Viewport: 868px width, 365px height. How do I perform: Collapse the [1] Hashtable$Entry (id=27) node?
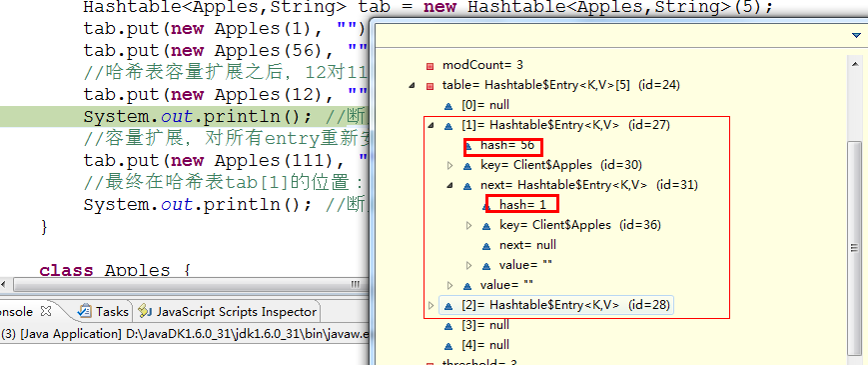click(431, 126)
